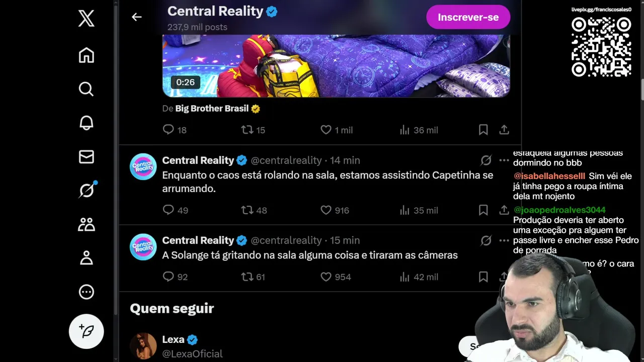
Task: Open the search (magnifier) sidebar icon
Action: (87, 89)
